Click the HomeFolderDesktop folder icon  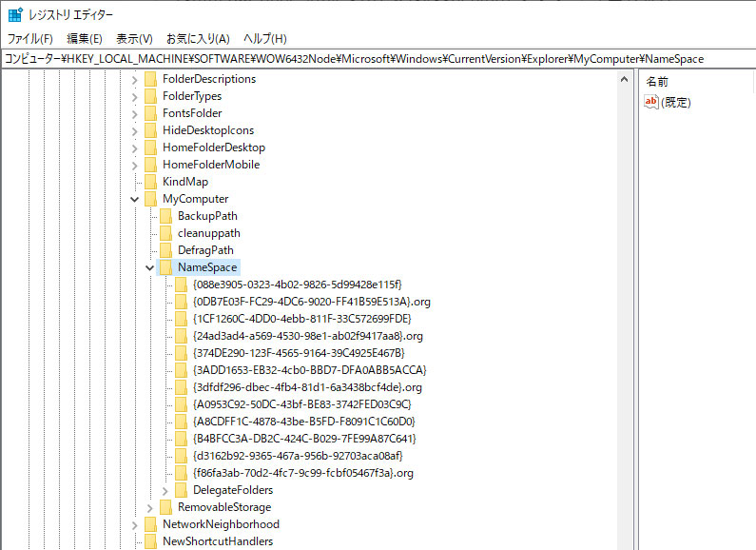tap(151, 147)
